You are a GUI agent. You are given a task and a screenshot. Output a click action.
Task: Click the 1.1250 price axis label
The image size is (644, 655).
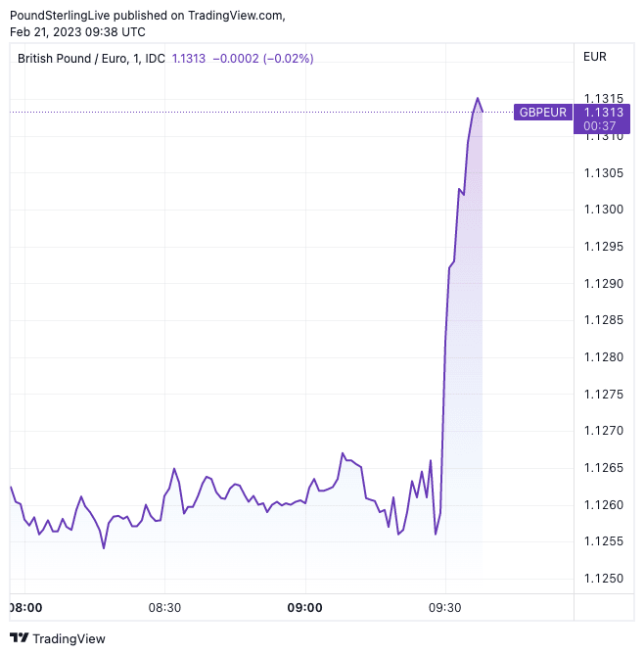603,578
